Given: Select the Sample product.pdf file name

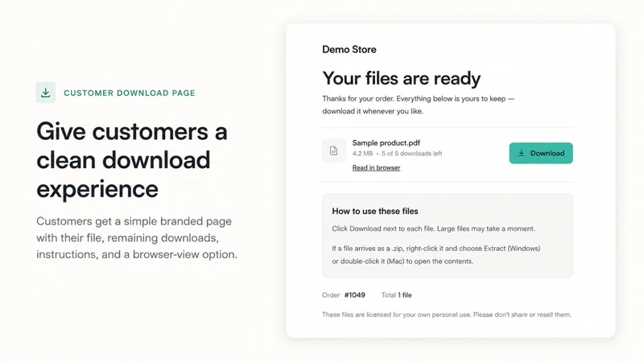Looking at the screenshot, I should point(386,143).
